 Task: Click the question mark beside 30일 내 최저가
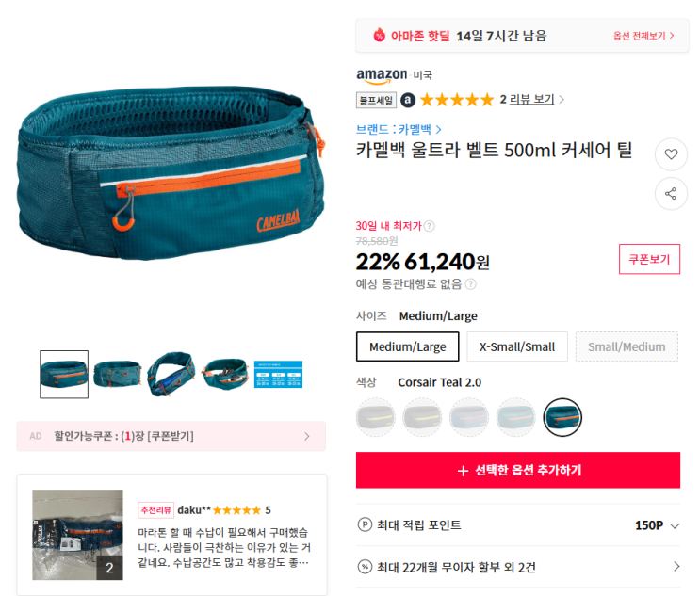429,226
